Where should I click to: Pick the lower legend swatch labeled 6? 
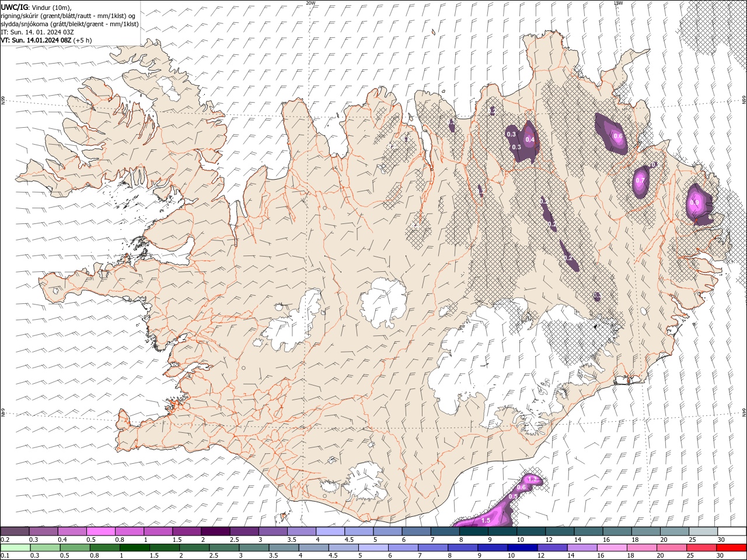tap(403, 548)
